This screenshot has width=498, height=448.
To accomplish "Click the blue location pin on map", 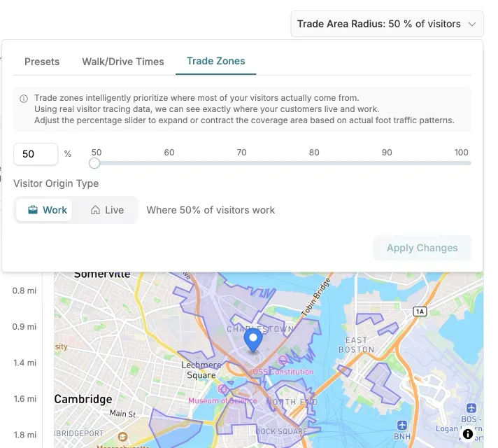I will point(253,340).
